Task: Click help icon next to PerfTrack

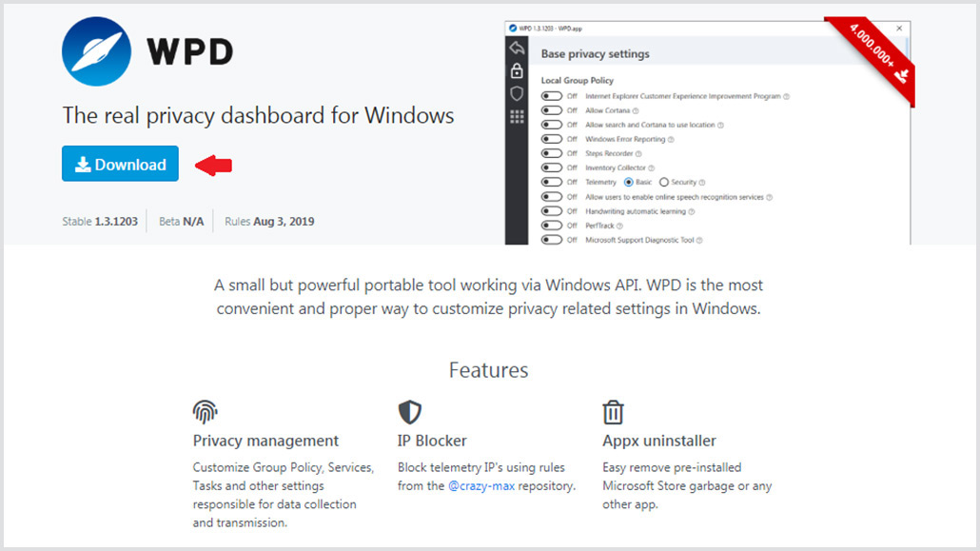Action: (619, 226)
